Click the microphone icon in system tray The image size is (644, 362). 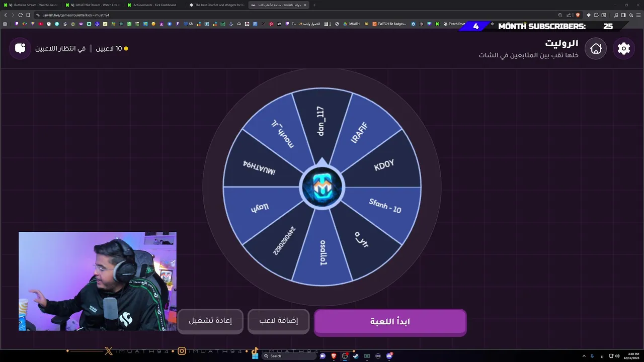[x=592, y=356]
